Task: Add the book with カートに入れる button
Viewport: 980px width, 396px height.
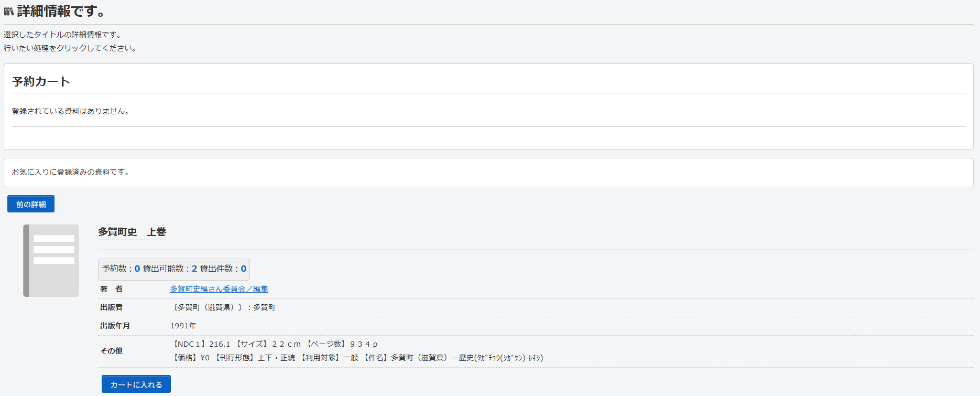Action: (136, 384)
